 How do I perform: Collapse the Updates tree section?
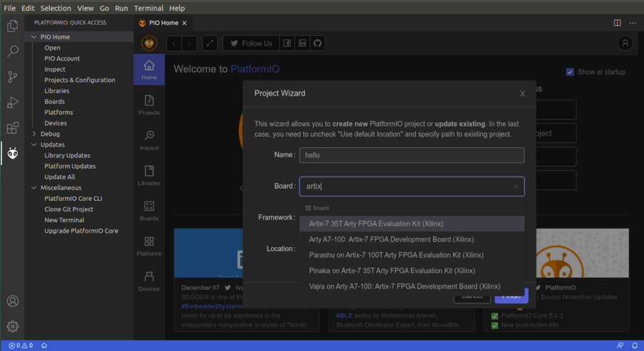[x=34, y=145]
